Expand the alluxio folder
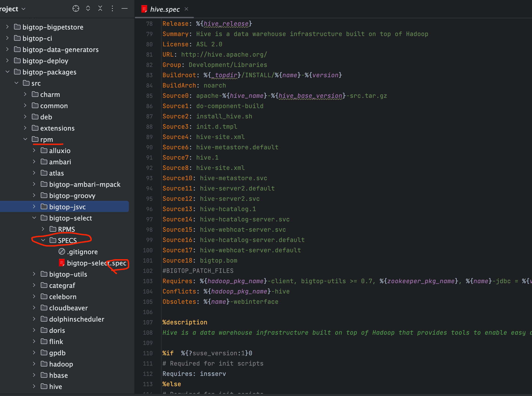Viewport: 532px width, 396px height. (x=34, y=150)
